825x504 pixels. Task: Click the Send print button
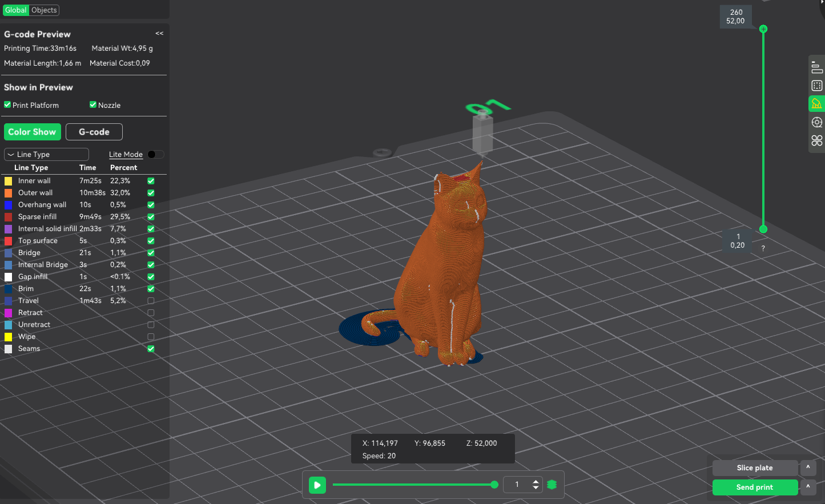(x=755, y=487)
